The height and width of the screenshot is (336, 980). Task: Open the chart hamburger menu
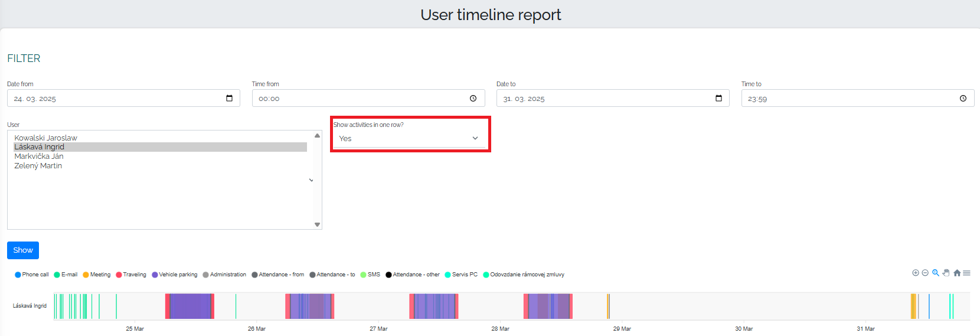point(966,273)
